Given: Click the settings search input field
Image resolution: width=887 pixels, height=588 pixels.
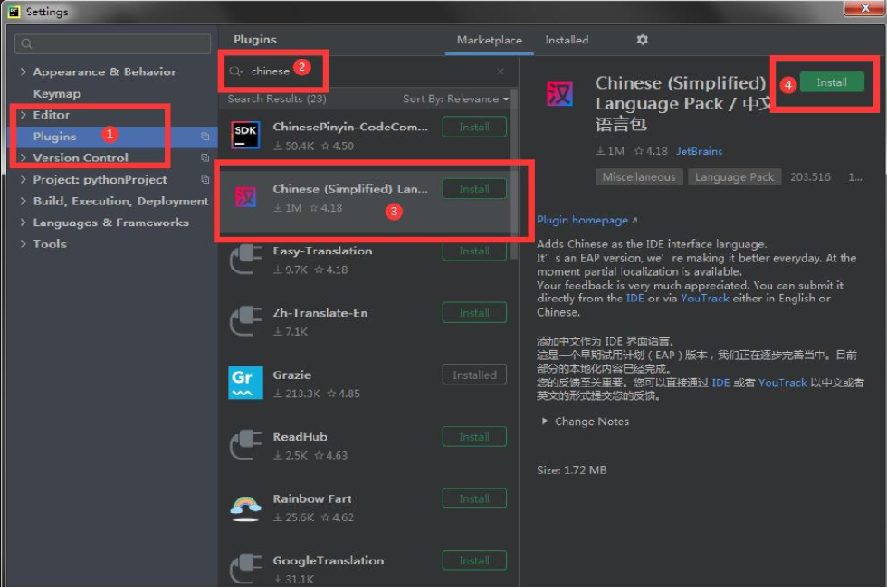Looking at the screenshot, I should click(x=112, y=43).
